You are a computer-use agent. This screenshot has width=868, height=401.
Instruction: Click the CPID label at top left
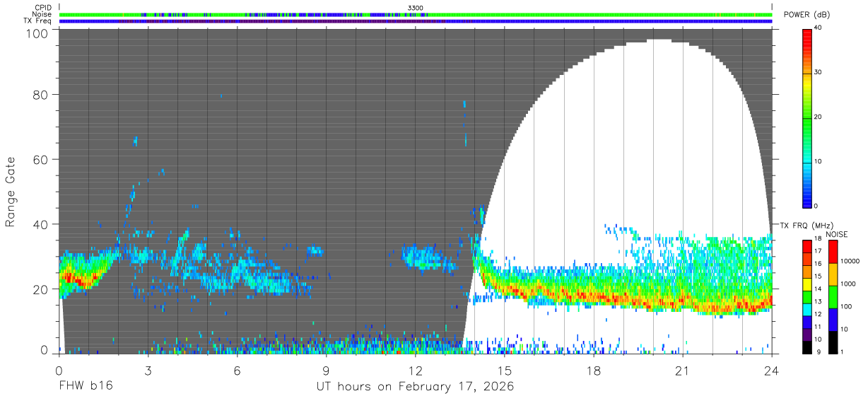(x=44, y=8)
